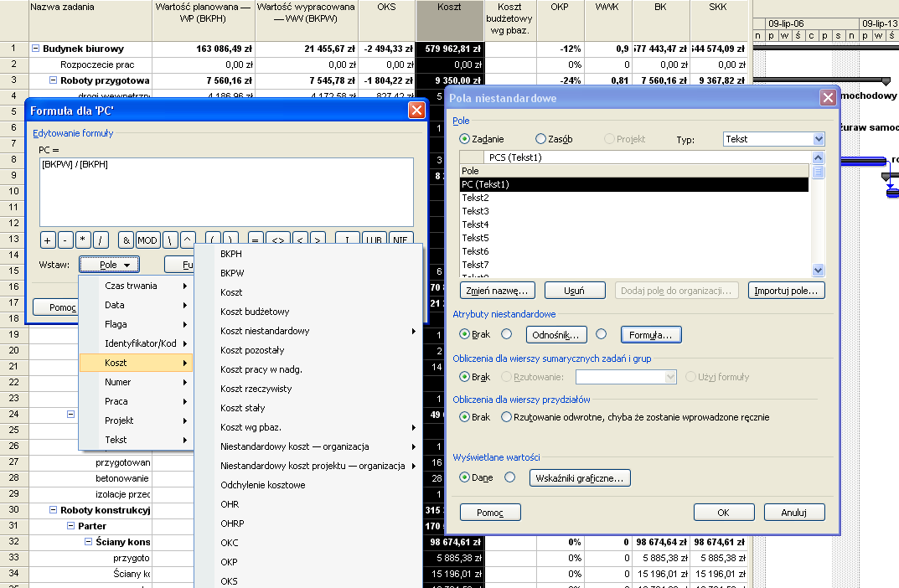
Task: Insert the caret exponent operator
Action: 188,240
